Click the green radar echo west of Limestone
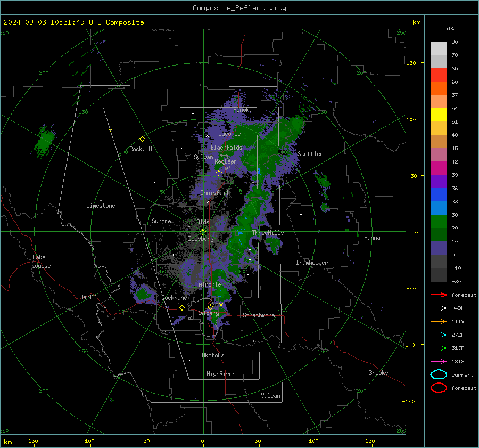The width and height of the screenshot is (479, 448). click(45, 142)
